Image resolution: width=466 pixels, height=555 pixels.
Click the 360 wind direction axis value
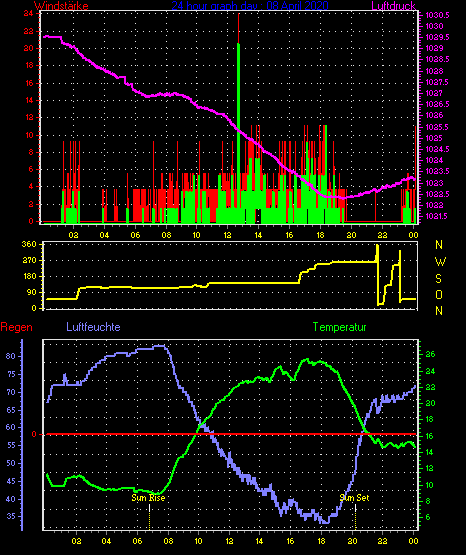click(29, 244)
